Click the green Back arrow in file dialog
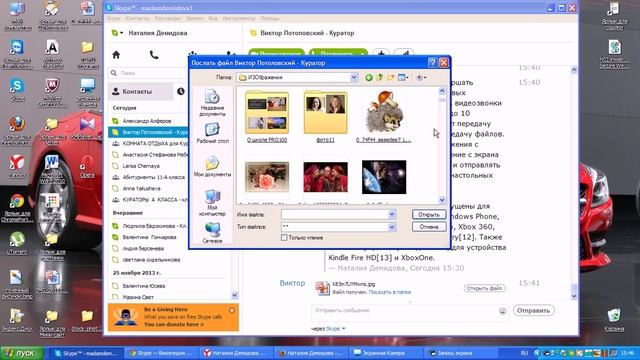Viewport: 640px width, 360px height. point(369,77)
